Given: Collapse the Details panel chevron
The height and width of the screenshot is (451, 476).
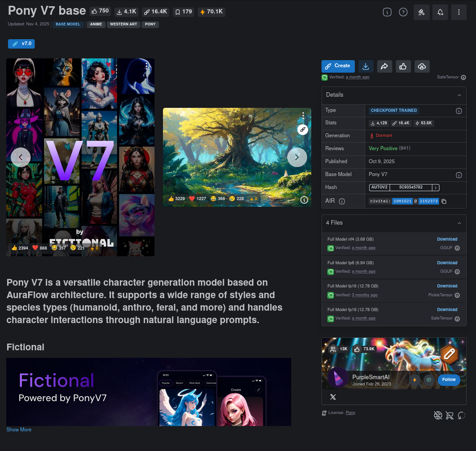Looking at the screenshot, I should pos(460,95).
